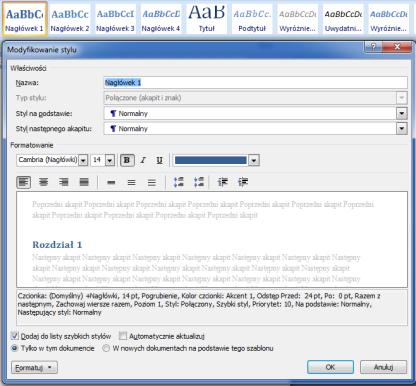416x386 pixels.
Task: Toggle Italic formatting button
Action: (143, 160)
